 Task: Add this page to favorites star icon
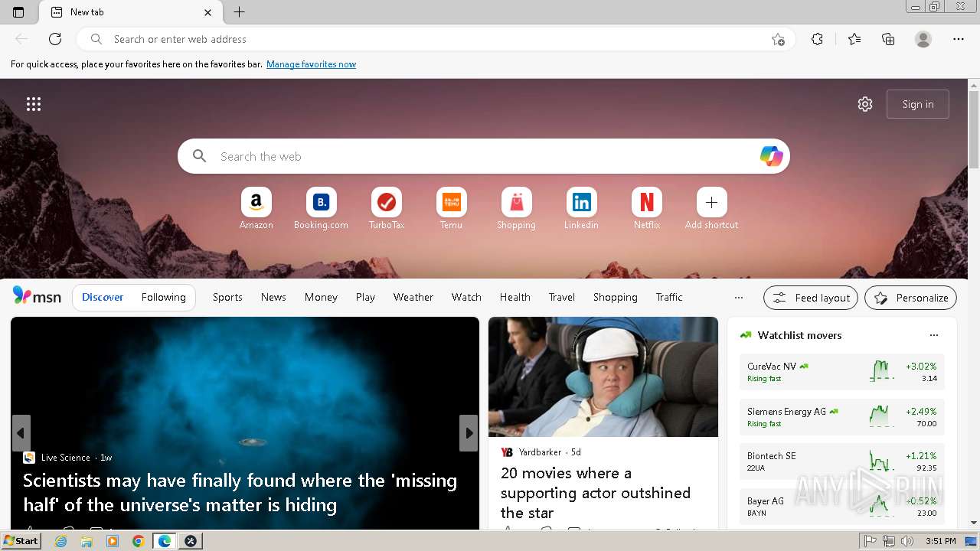778,39
